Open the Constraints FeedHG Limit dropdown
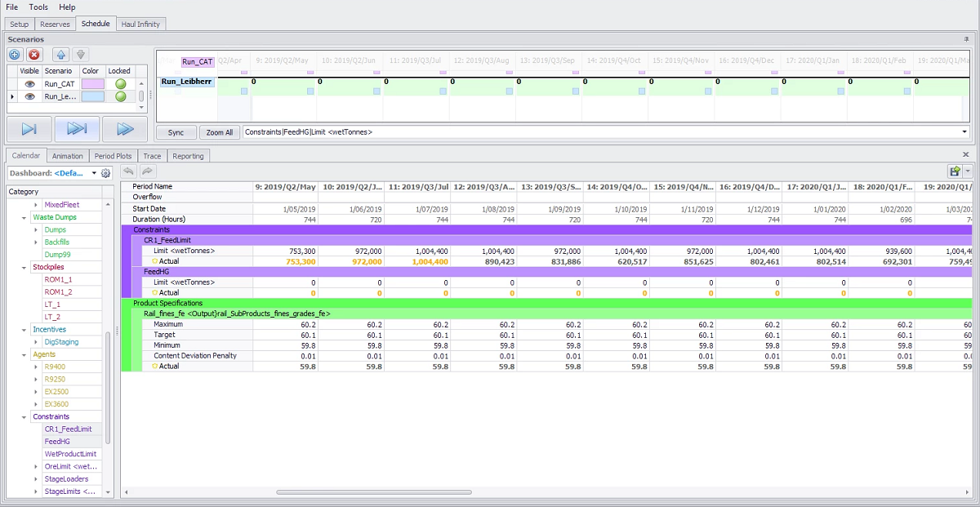 [964, 131]
